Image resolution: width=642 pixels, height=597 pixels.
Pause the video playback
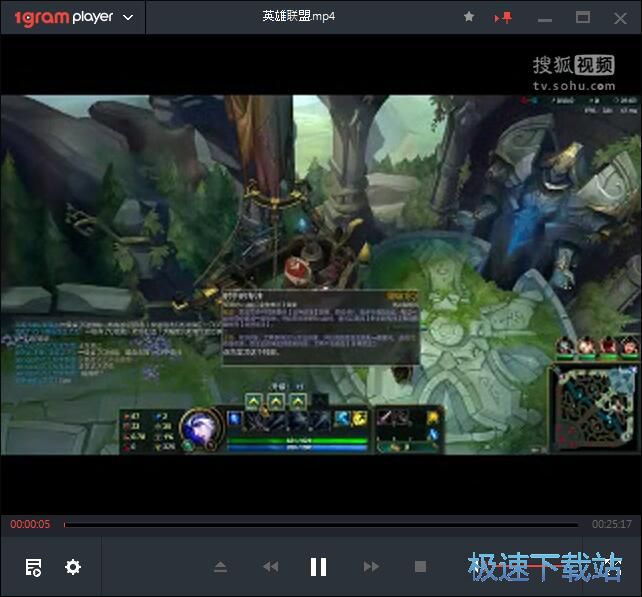318,567
